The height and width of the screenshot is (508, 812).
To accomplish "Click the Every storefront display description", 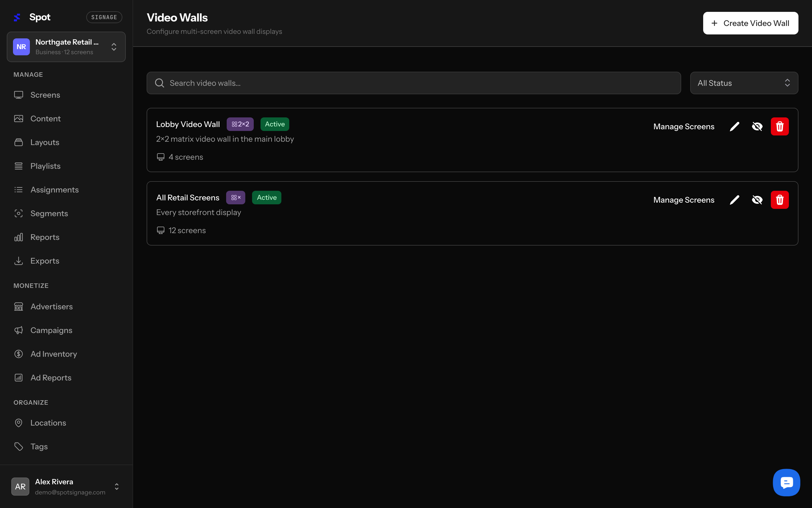I will [x=199, y=212].
